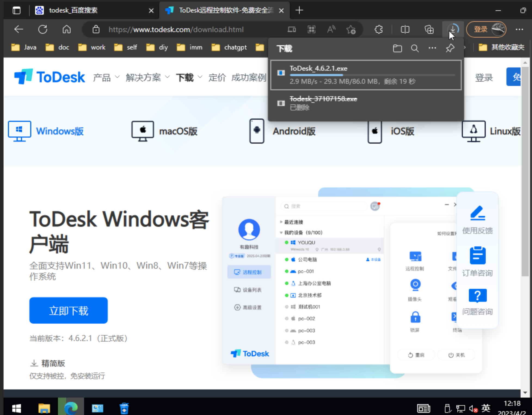This screenshot has width=532, height=415.
Task: Click the QR code icon in address bar
Action: [x=311, y=29]
